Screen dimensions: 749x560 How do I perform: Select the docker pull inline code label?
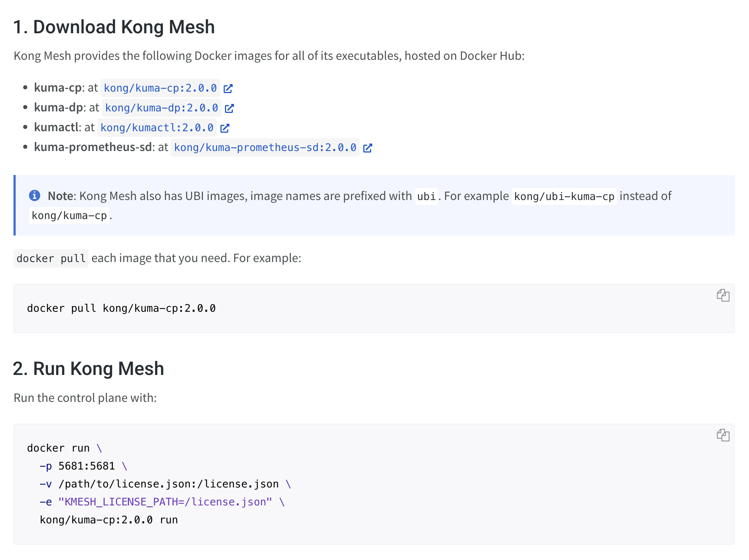pyautogui.click(x=51, y=258)
